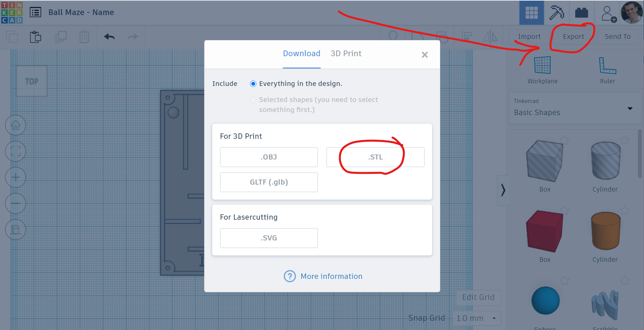Open the designs list icon
The width and height of the screenshot is (644, 330).
point(35,12)
